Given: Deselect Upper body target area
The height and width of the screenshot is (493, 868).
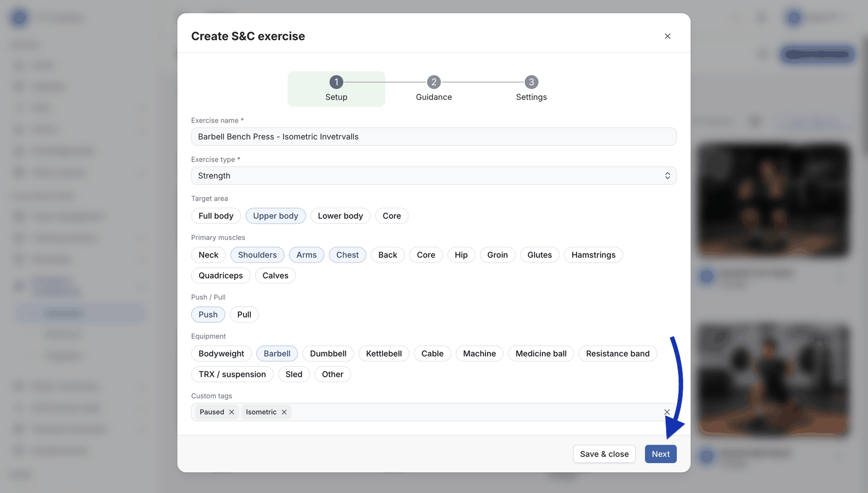Looking at the screenshot, I should coord(276,216).
